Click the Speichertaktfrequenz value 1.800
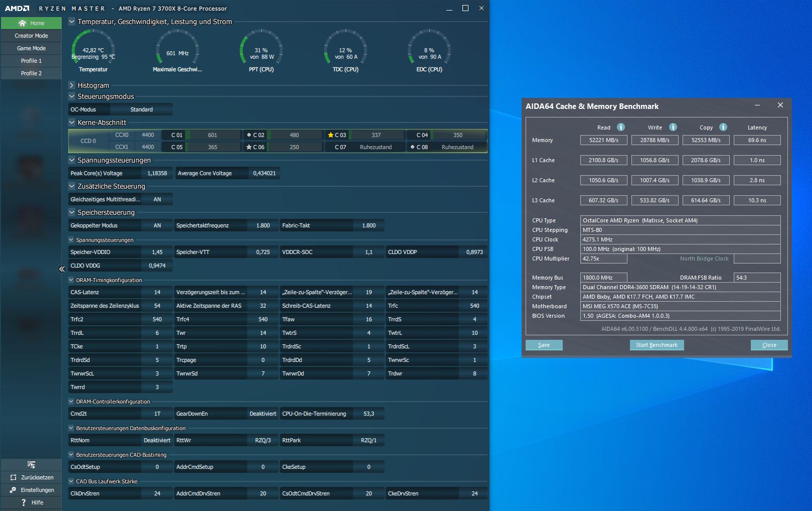 tap(263, 225)
